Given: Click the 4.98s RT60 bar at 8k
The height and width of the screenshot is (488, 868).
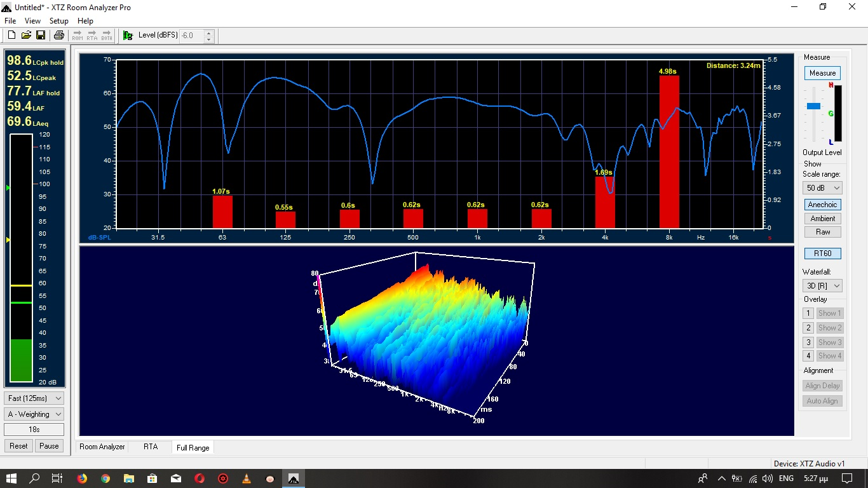Looking at the screenshot, I should pyautogui.click(x=669, y=151).
